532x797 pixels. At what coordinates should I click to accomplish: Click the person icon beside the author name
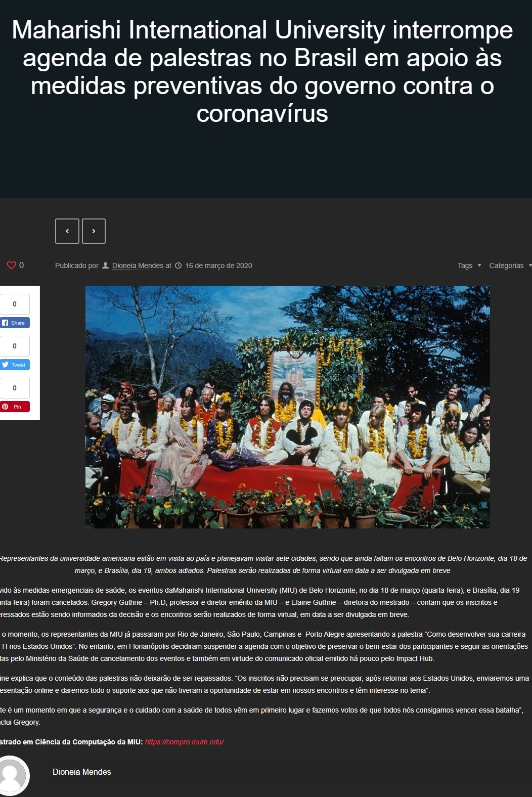pos(106,265)
